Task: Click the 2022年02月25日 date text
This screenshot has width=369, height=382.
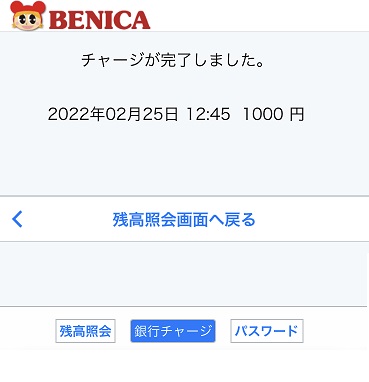Action: pos(113,114)
